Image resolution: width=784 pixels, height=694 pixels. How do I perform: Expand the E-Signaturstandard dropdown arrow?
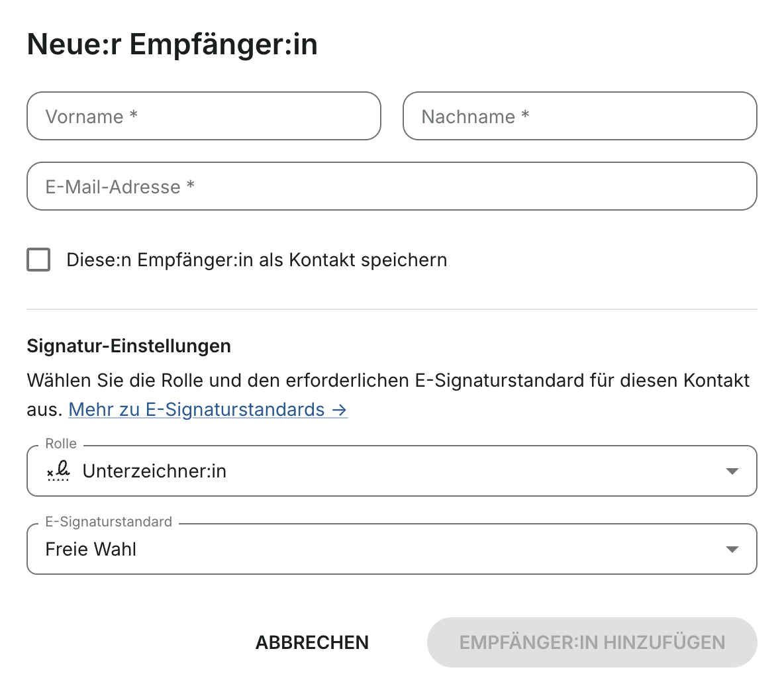(x=732, y=549)
